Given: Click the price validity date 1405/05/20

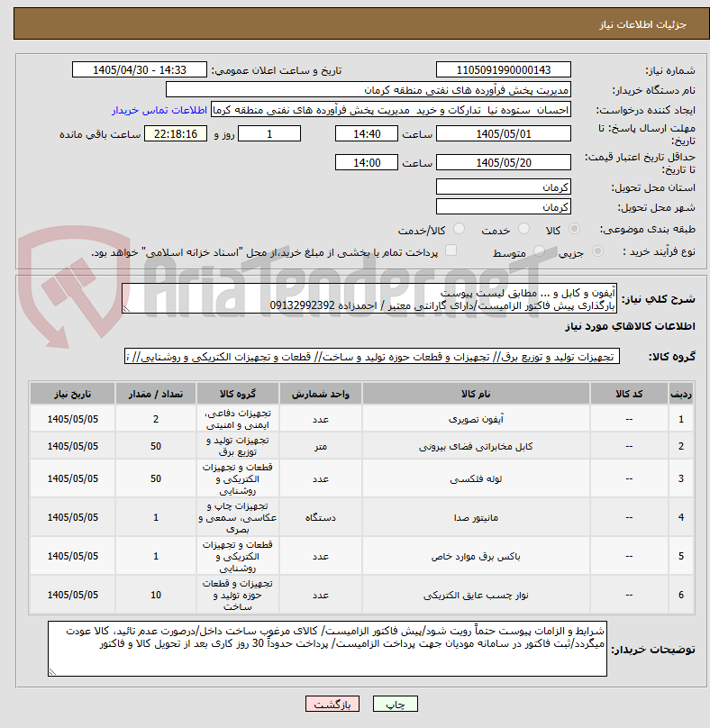Looking at the screenshot, I should pyautogui.click(x=504, y=163).
